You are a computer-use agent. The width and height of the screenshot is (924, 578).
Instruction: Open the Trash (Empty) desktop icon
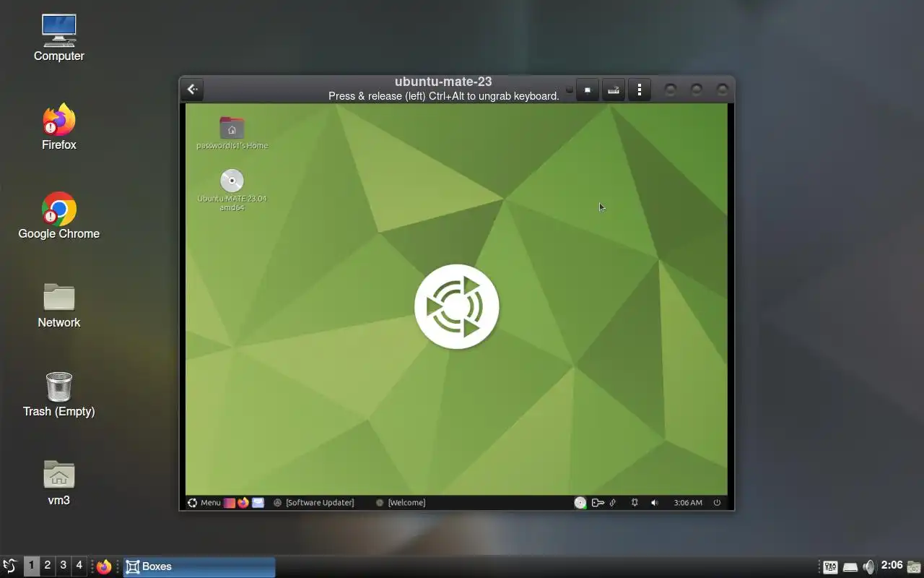[59, 394]
